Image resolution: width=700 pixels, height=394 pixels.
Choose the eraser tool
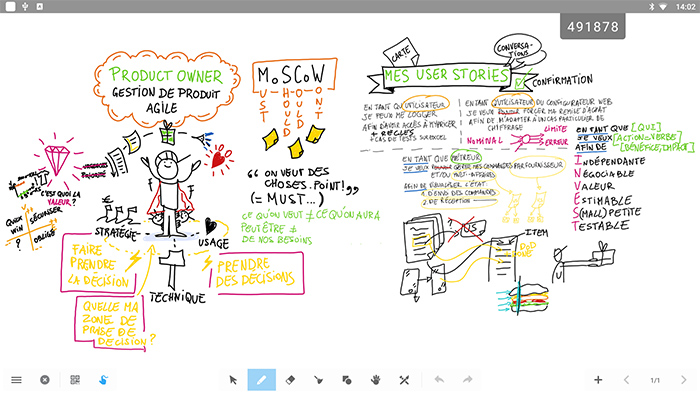point(290,380)
